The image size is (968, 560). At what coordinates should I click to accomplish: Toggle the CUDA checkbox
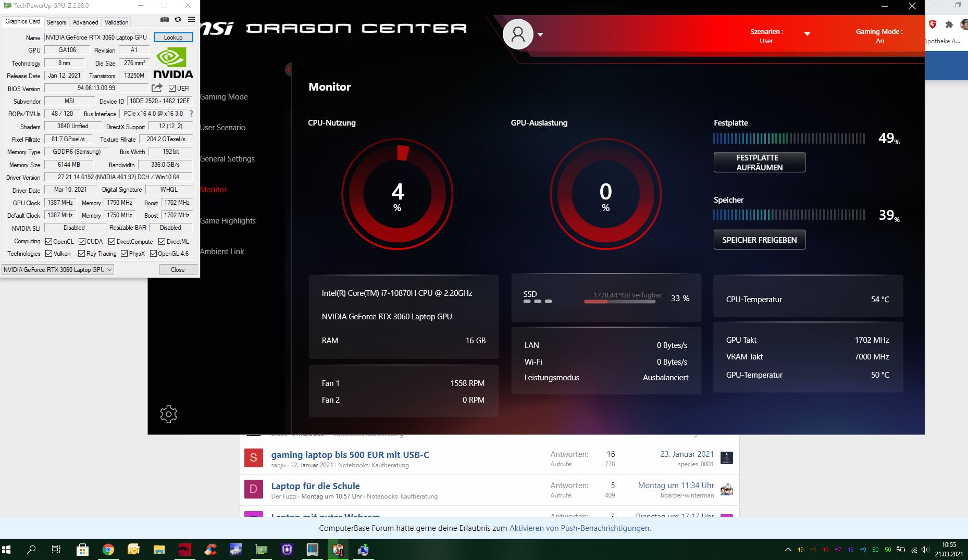(x=82, y=242)
